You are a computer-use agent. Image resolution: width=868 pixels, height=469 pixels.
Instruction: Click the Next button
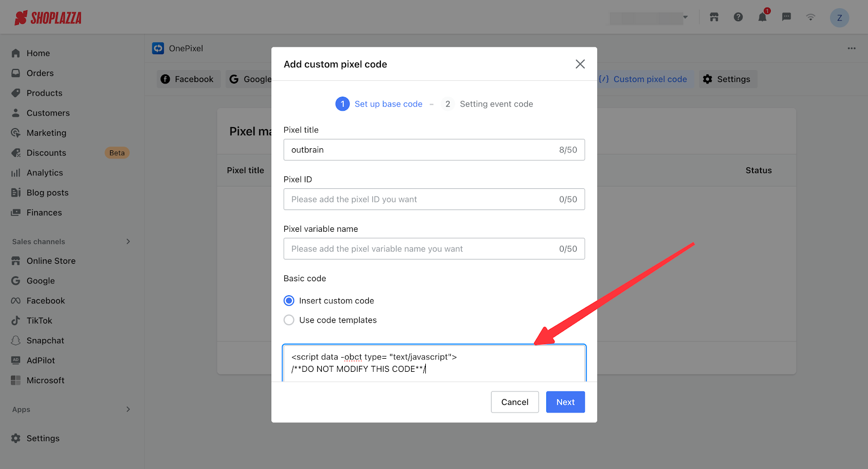point(565,402)
